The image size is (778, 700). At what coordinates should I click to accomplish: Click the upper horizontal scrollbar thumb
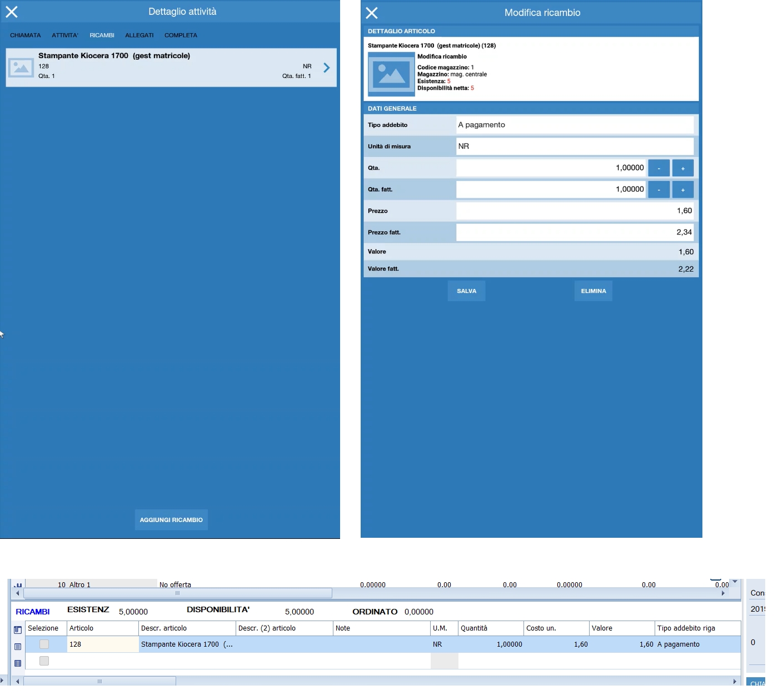point(178,593)
